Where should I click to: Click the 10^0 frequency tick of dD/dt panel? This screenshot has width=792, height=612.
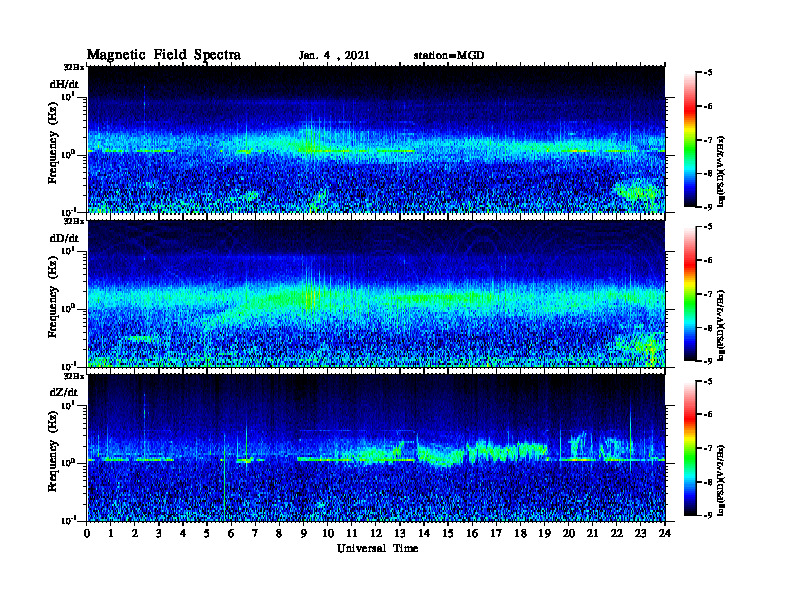[70, 308]
